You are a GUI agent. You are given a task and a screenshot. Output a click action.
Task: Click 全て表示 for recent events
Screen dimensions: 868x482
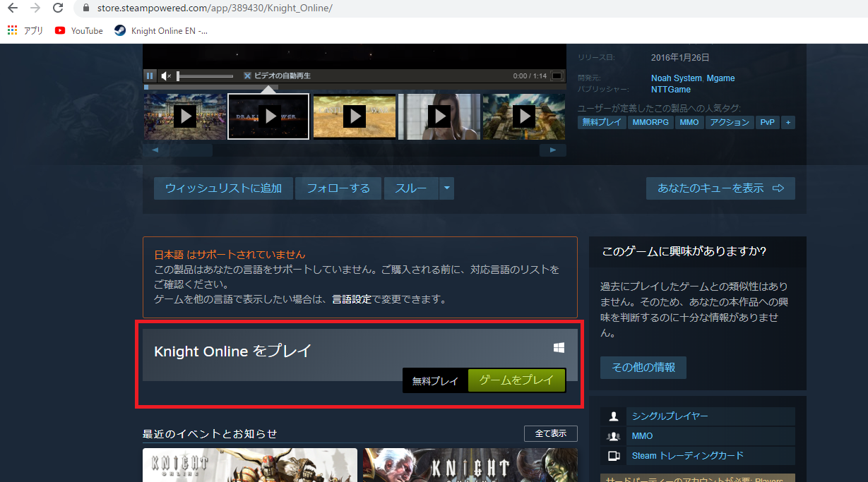(x=551, y=433)
